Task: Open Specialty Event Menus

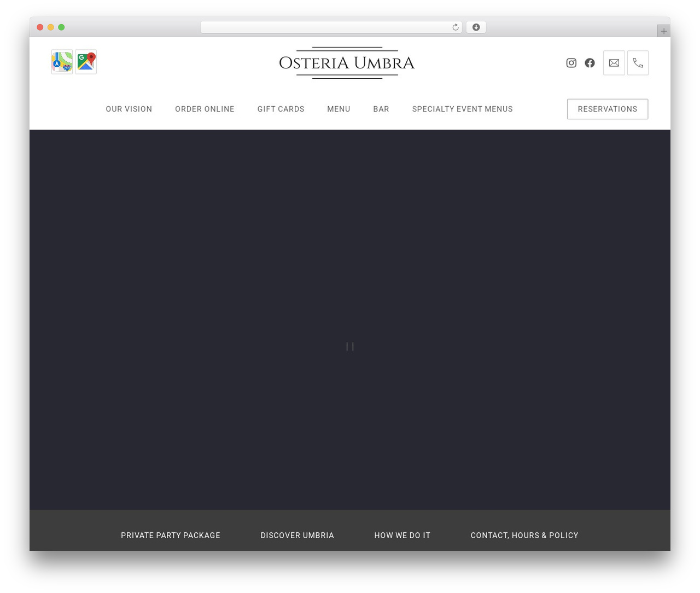Action: (463, 109)
